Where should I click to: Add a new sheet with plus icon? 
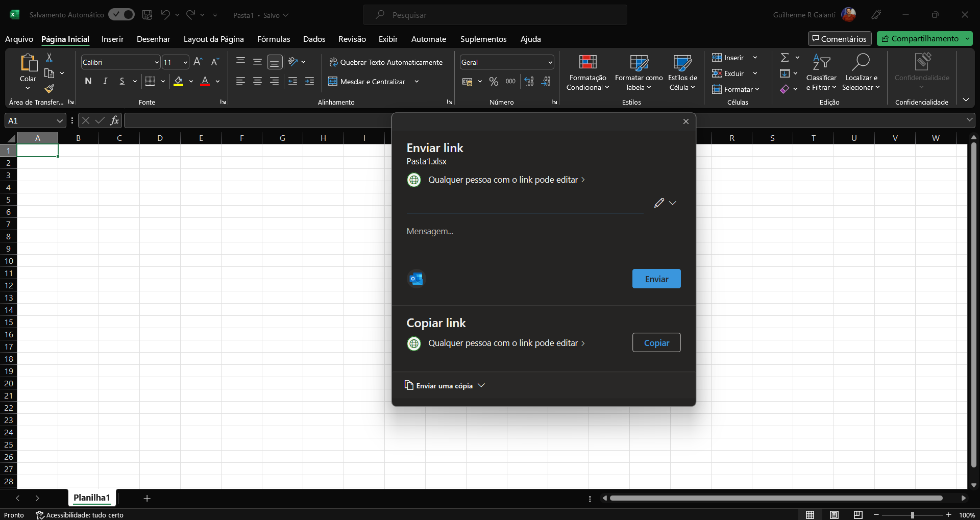point(147,498)
